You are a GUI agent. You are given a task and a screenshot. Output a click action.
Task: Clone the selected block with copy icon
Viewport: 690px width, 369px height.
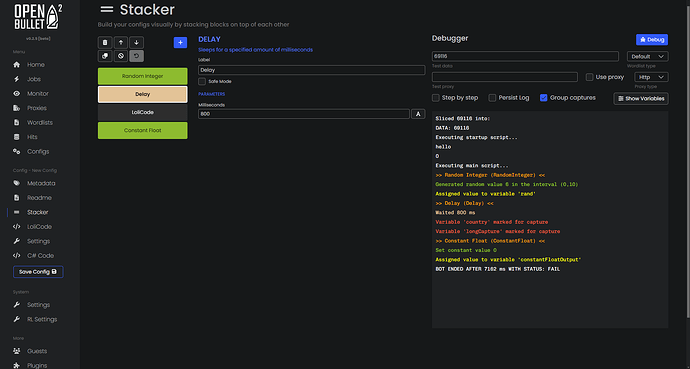(x=105, y=56)
